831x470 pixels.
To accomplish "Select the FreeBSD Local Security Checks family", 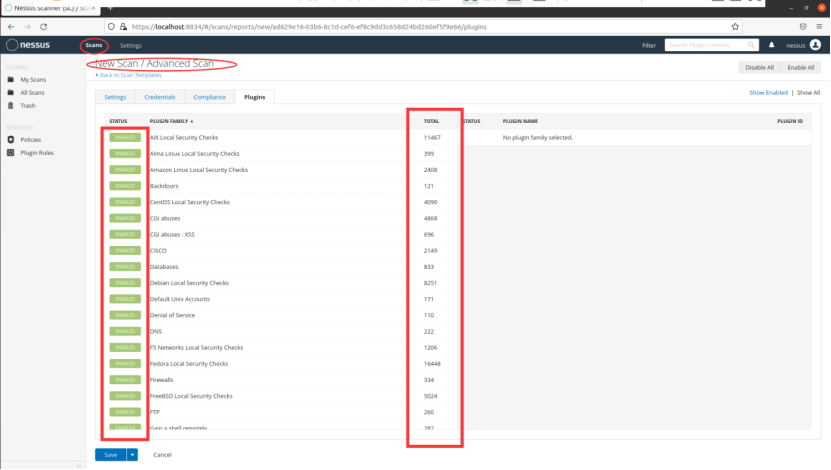I will (x=191, y=396).
